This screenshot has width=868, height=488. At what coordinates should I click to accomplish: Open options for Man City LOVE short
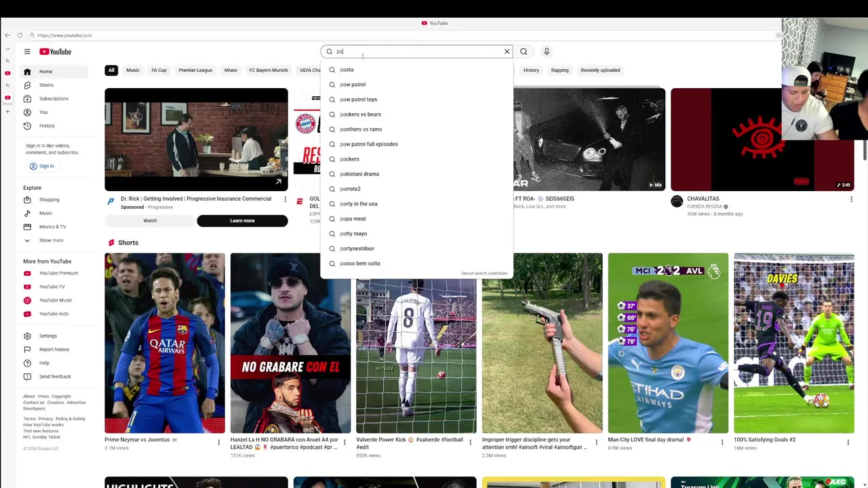click(722, 443)
